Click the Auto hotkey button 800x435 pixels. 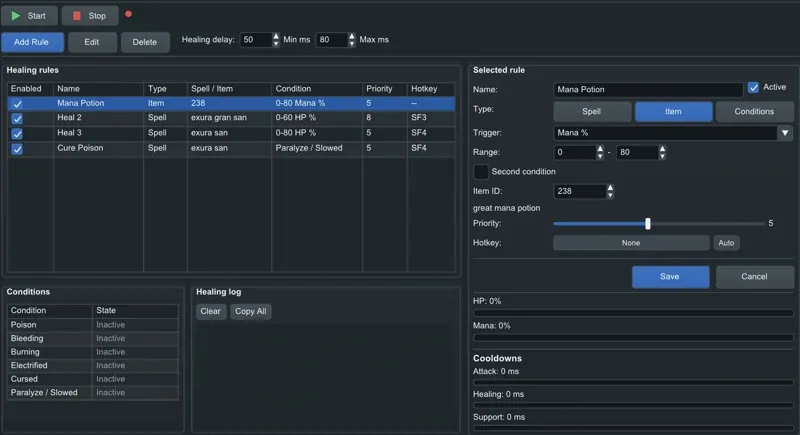pyautogui.click(x=726, y=243)
